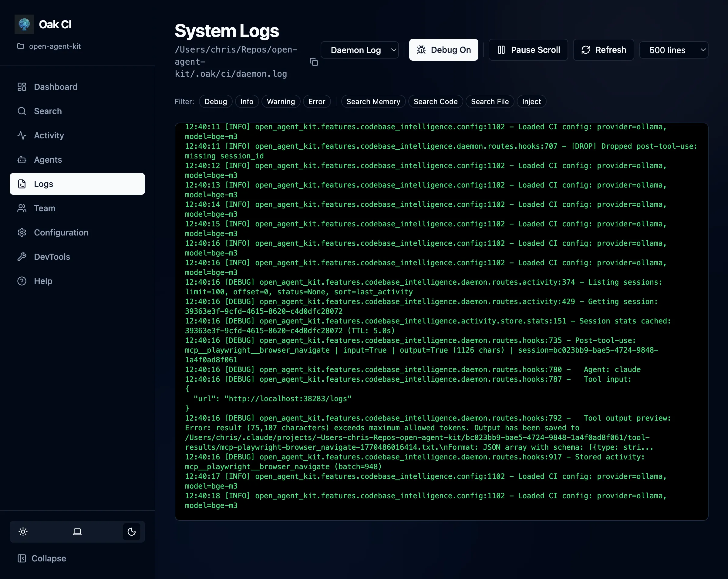The width and height of the screenshot is (728, 579).
Task: Select the Search sidebar icon
Action: coord(48,111)
